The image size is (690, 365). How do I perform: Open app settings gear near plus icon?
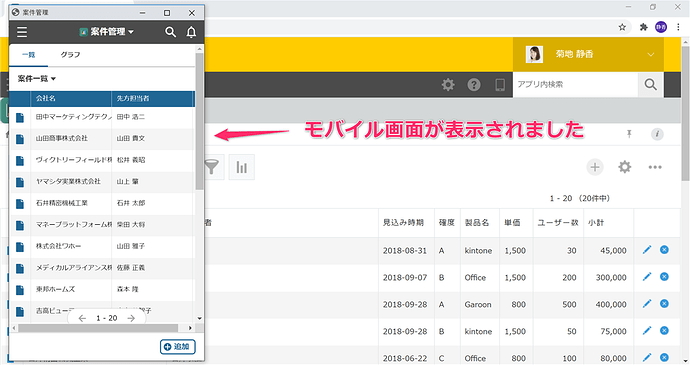tap(625, 167)
